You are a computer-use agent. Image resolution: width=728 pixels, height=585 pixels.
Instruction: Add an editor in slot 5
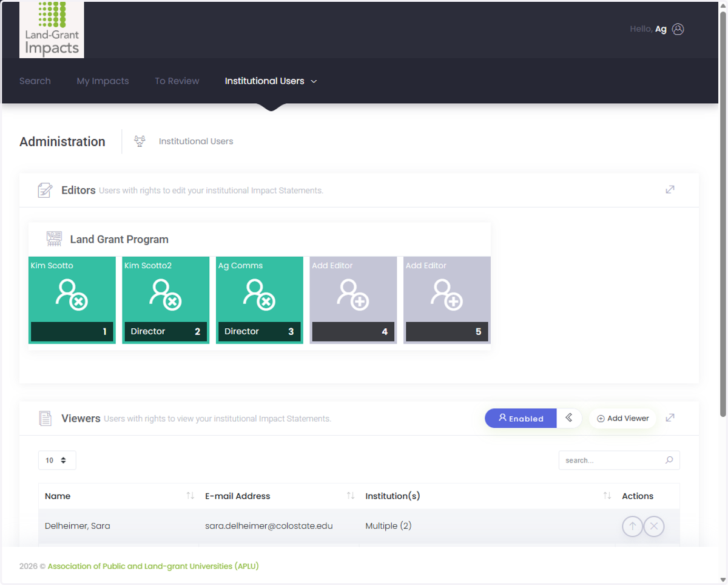click(447, 295)
